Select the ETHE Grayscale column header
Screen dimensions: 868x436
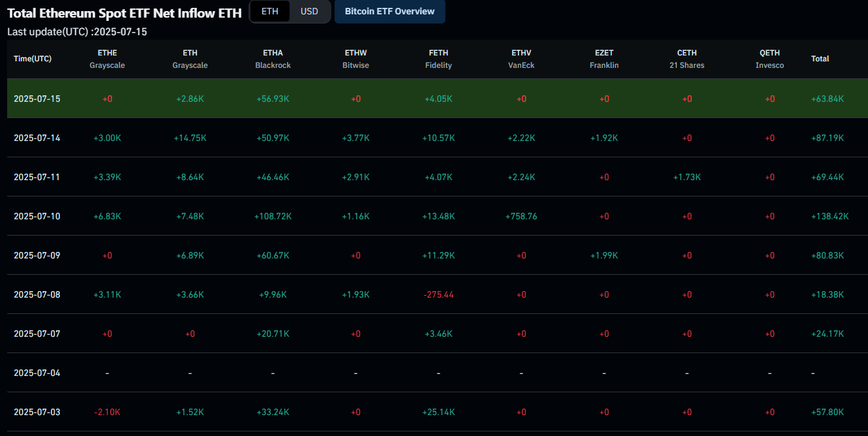(107, 59)
